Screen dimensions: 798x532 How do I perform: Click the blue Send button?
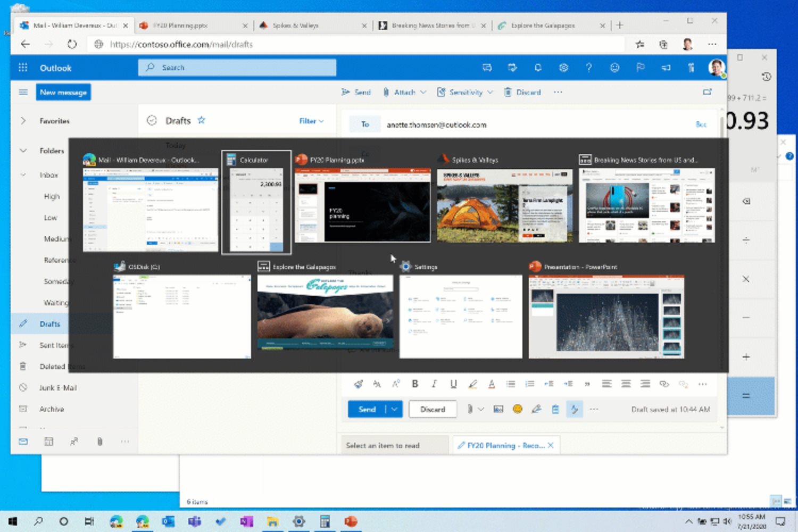pos(367,409)
